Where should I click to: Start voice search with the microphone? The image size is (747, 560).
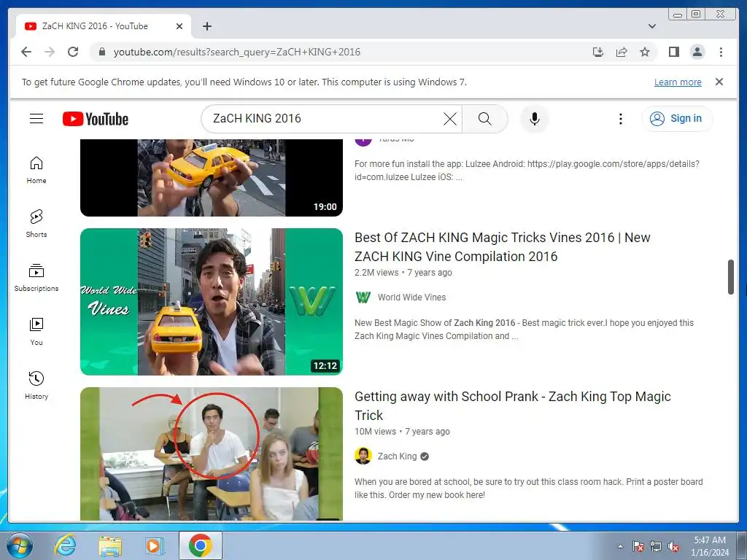point(535,119)
